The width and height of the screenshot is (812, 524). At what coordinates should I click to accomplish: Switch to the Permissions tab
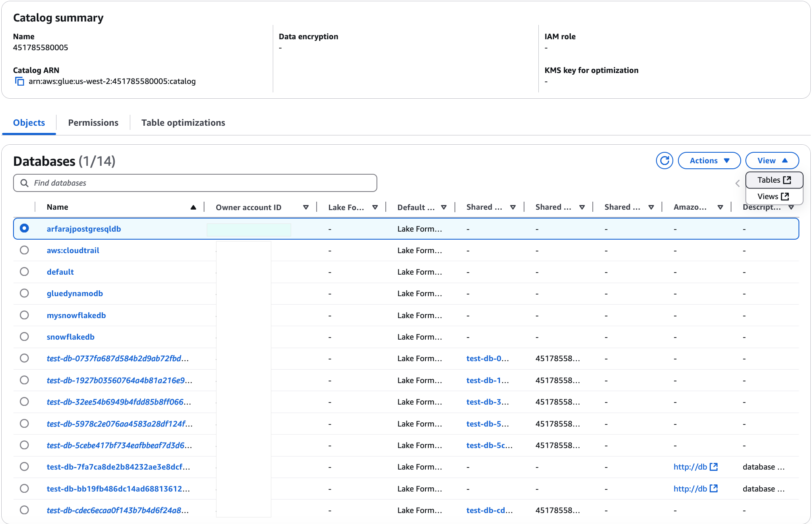(x=93, y=122)
